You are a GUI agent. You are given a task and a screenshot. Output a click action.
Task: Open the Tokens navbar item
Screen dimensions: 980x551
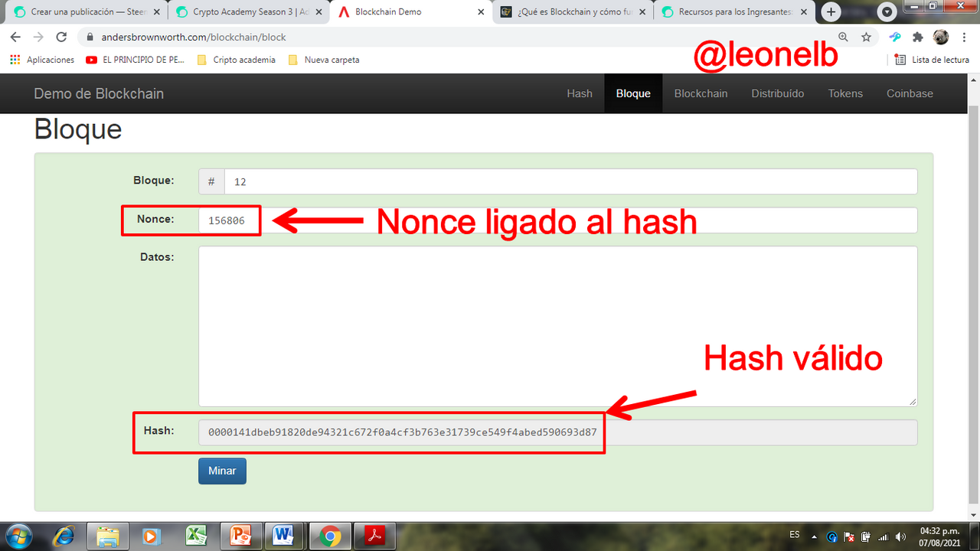pyautogui.click(x=845, y=93)
